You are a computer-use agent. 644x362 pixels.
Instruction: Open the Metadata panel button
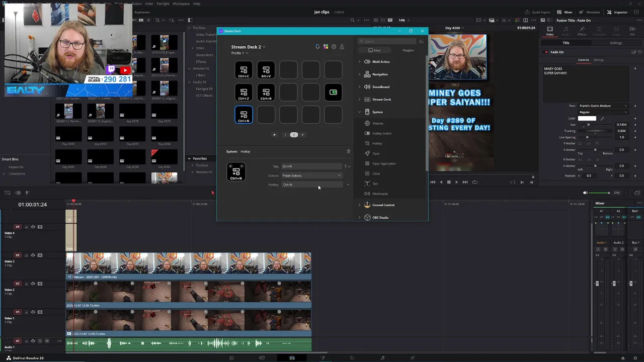pyautogui.click(x=590, y=12)
